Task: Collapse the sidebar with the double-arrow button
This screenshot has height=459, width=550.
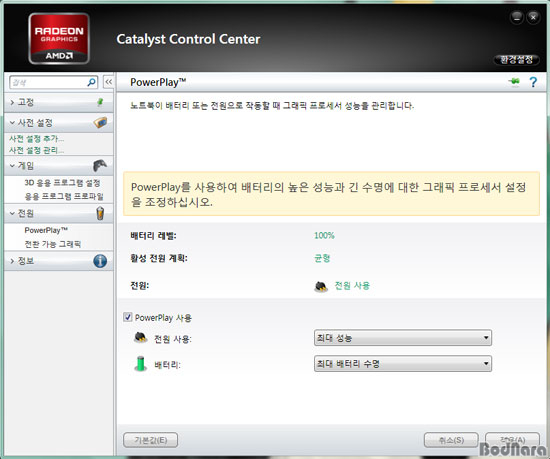Action: click(108, 82)
